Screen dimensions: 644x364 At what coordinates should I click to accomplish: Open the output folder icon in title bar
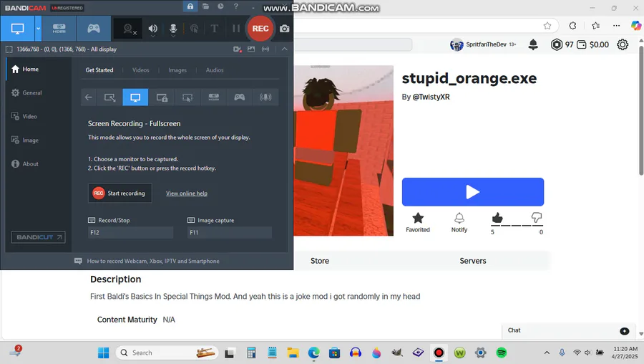pos(205,6)
